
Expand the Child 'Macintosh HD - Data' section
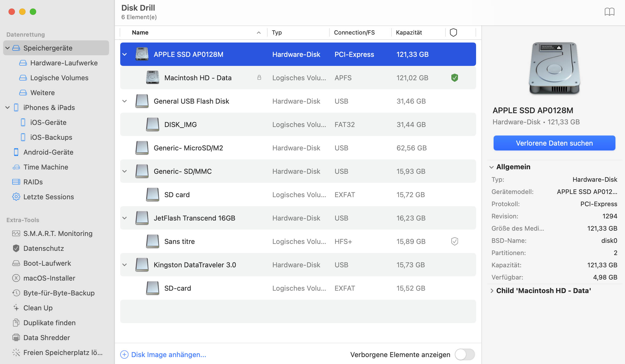[x=491, y=290]
